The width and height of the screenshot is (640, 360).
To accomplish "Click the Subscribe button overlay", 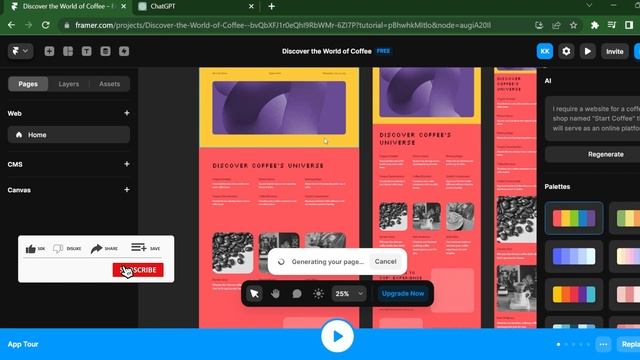I will coord(138,270).
